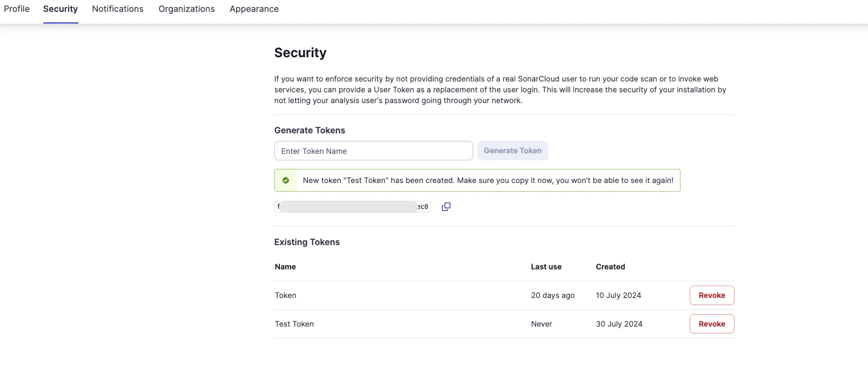The height and width of the screenshot is (386, 868).
Task: Select the generated token value field
Action: tap(353, 207)
